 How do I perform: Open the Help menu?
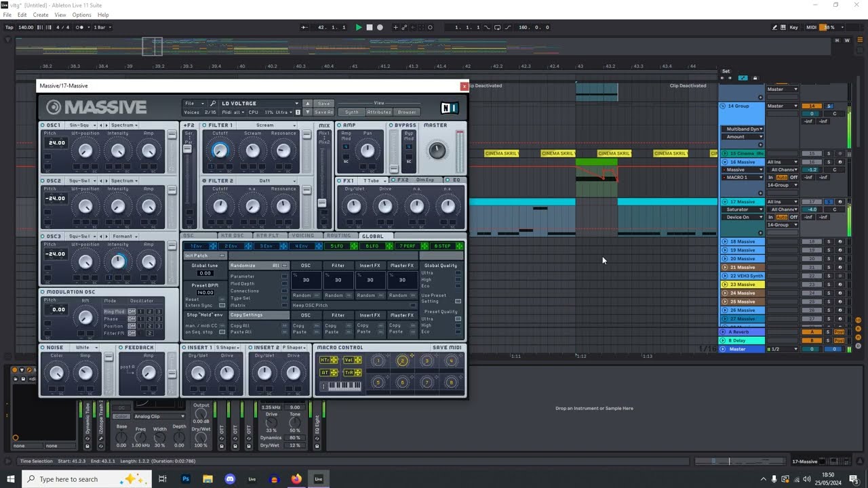point(103,15)
